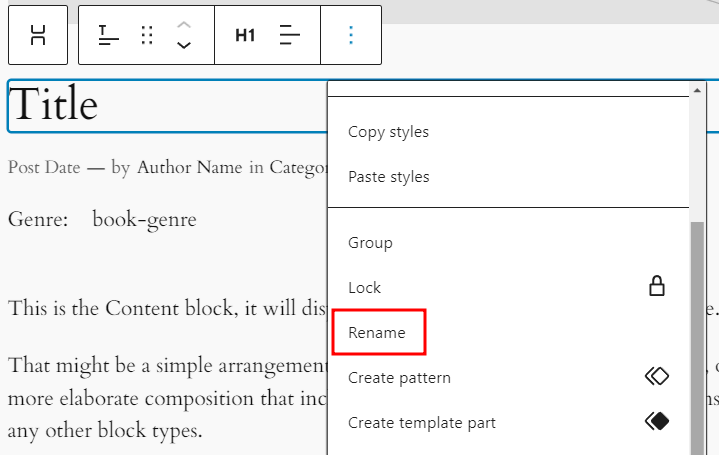Move the block up with the up chevron
719x455 pixels.
coord(184,24)
